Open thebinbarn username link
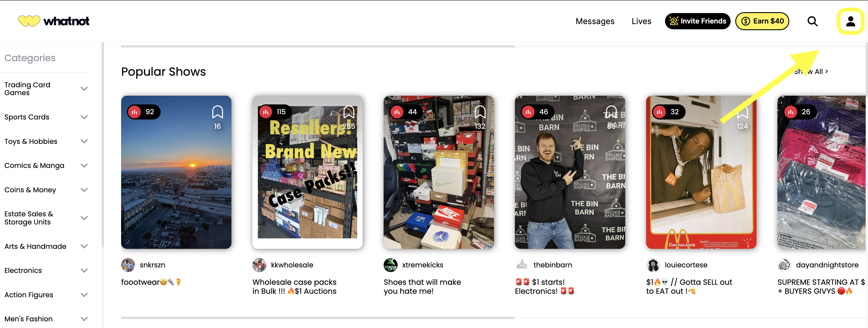This screenshot has height=328, width=868. [553, 265]
